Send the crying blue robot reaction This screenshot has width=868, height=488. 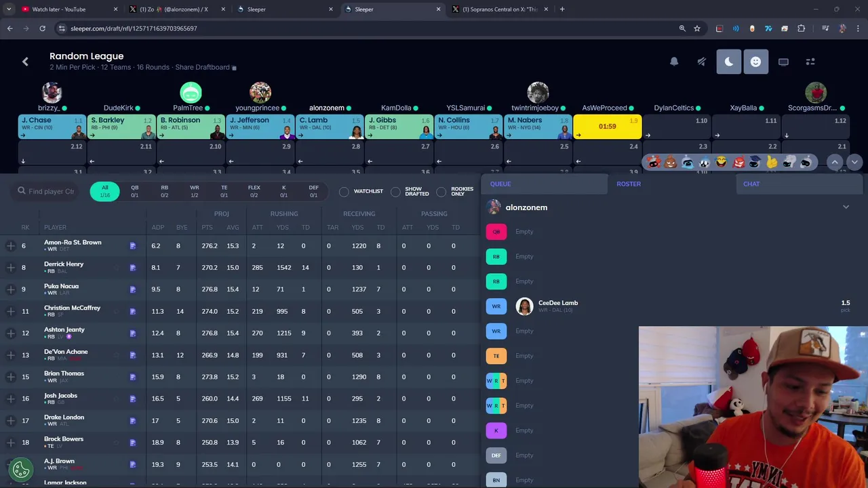click(688, 162)
